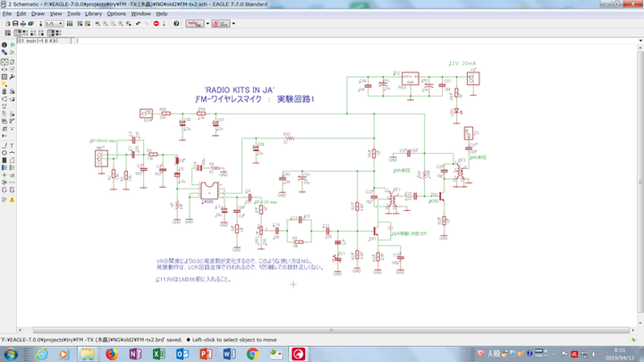Open the Draw menu
Image resolution: width=644 pixels, height=362 pixels.
point(38,14)
